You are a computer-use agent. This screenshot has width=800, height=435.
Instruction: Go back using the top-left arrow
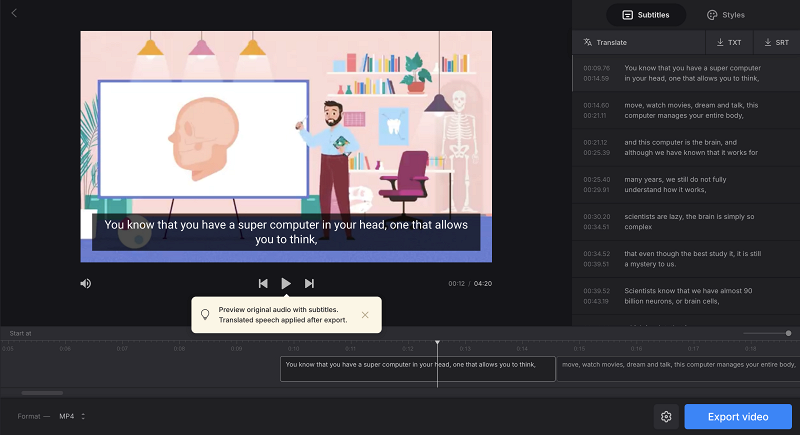(x=14, y=13)
